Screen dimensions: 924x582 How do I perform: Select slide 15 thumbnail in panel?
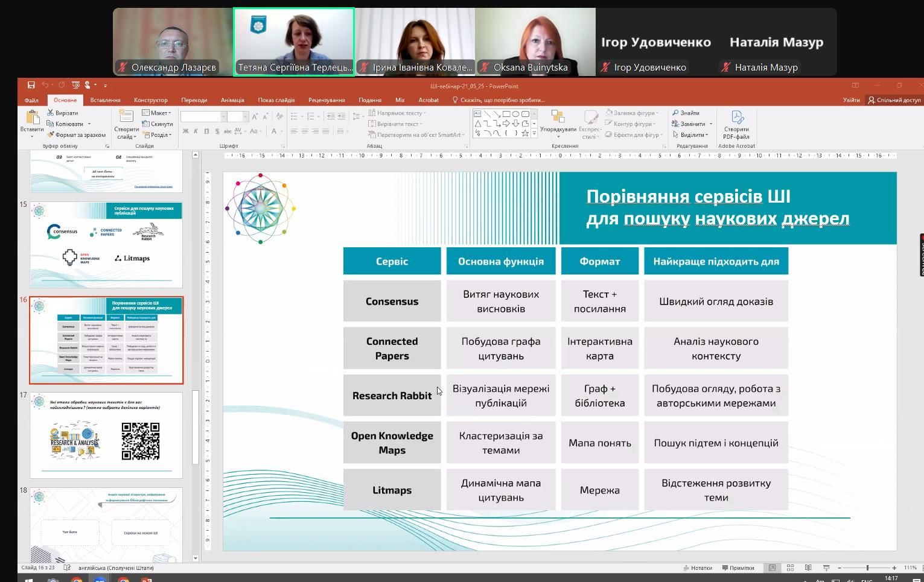point(106,245)
